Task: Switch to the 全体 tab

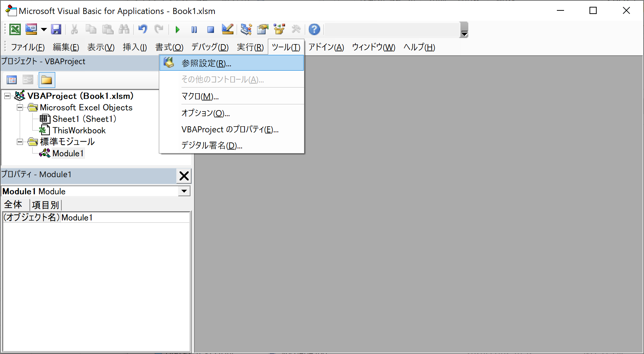Action: tap(13, 205)
